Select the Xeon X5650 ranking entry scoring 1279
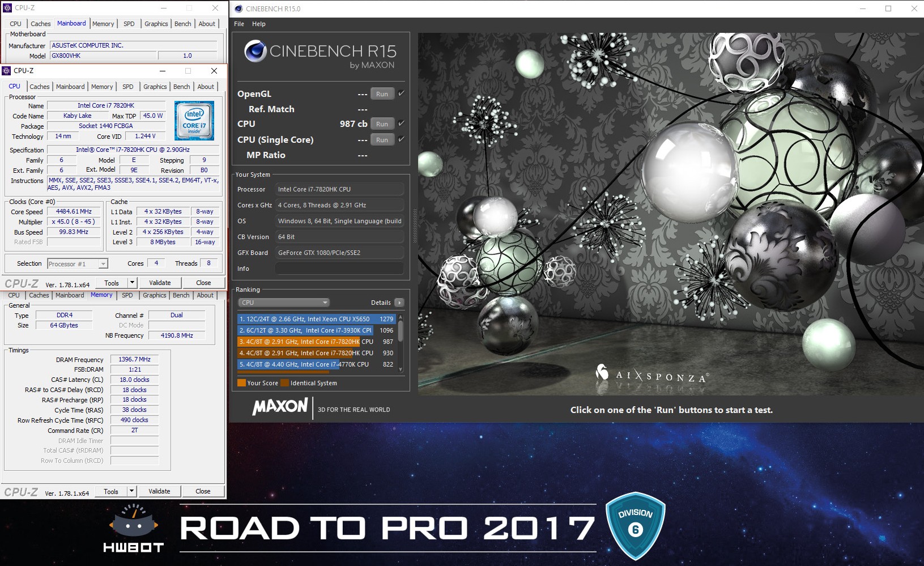924x566 pixels. [x=316, y=319]
